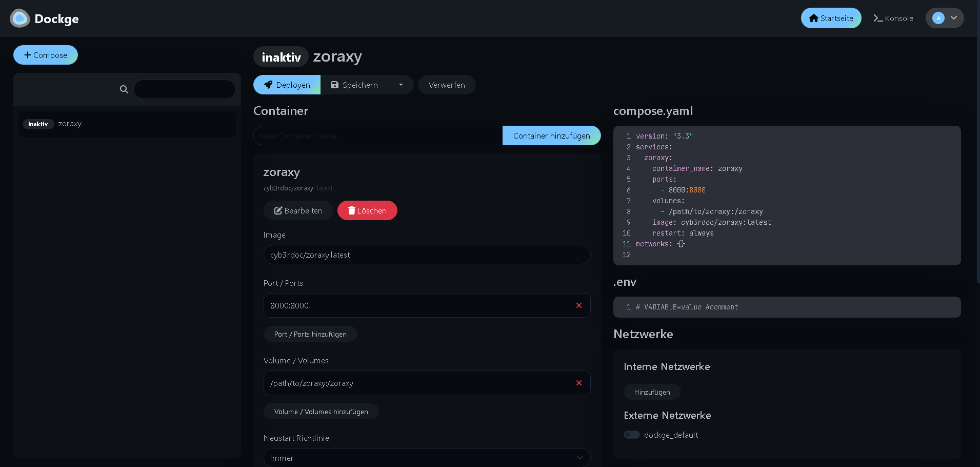
Task: Edit the zoraxy container with Bearbeiten
Action: tap(298, 210)
